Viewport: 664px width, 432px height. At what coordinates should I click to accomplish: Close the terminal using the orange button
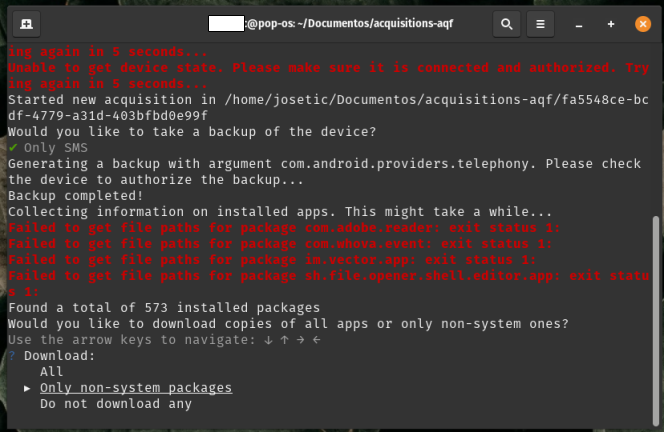pyautogui.click(x=642, y=23)
